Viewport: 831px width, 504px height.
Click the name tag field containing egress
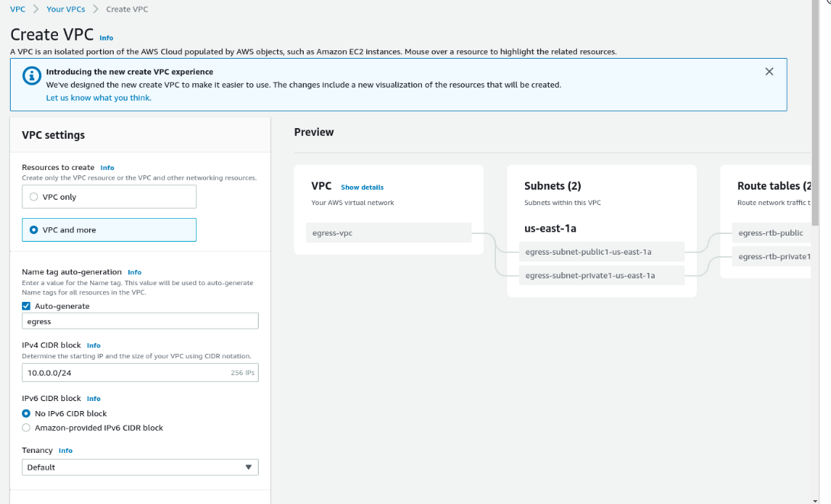coord(140,321)
